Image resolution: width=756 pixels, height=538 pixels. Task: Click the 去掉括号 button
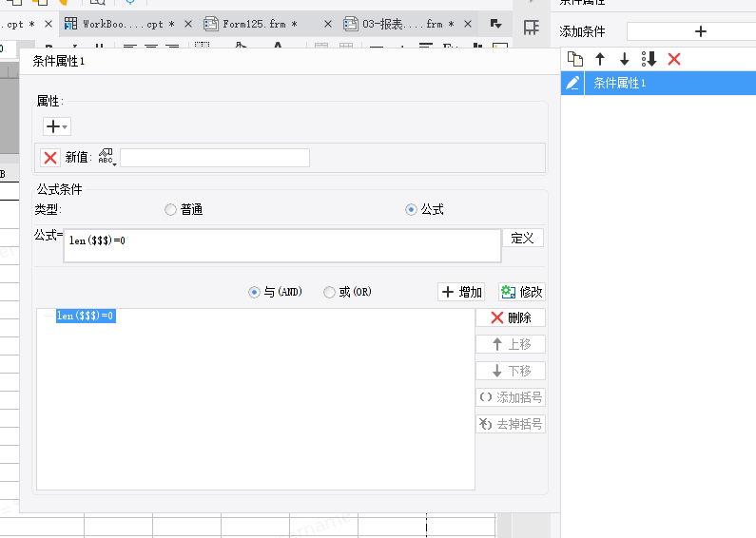pyautogui.click(x=511, y=424)
